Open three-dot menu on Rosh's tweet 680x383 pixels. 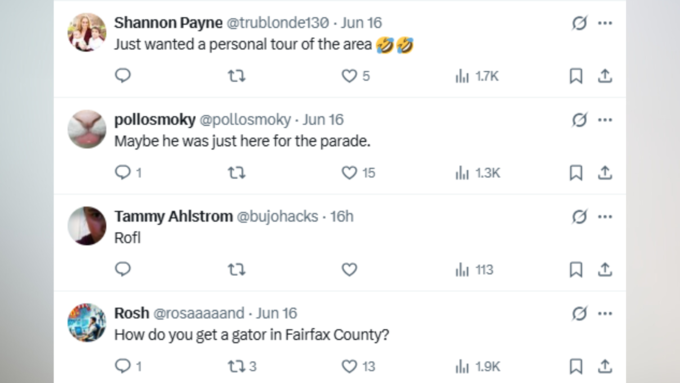605,314
